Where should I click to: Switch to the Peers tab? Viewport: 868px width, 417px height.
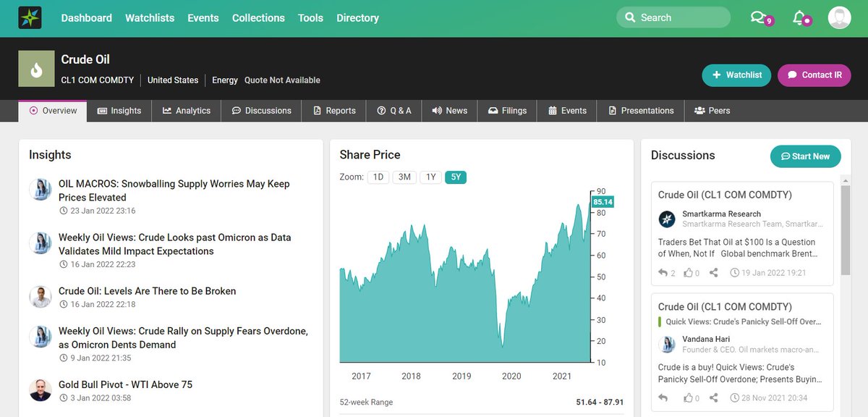click(x=712, y=111)
